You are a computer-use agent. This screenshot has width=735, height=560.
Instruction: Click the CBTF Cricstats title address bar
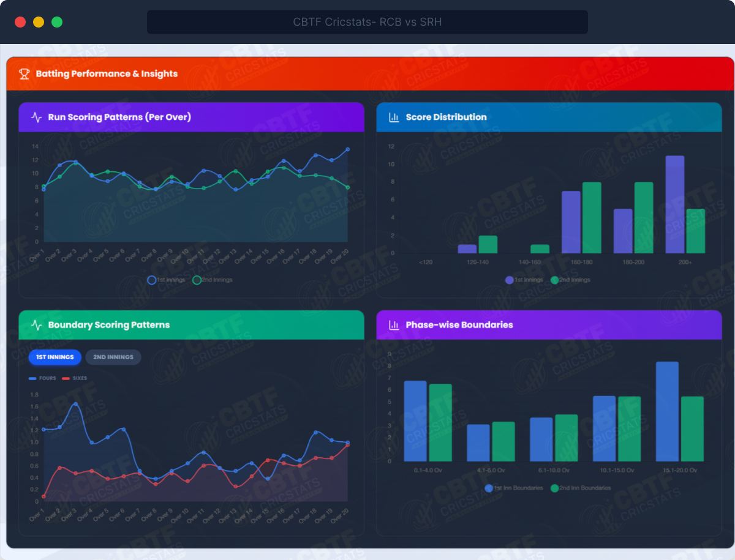click(367, 23)
